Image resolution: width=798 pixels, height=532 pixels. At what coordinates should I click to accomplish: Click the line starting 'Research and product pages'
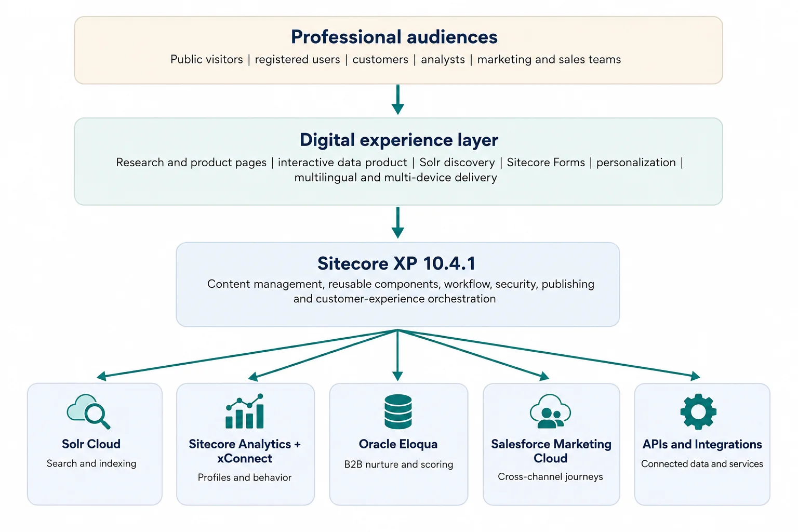tap(400, 163)
